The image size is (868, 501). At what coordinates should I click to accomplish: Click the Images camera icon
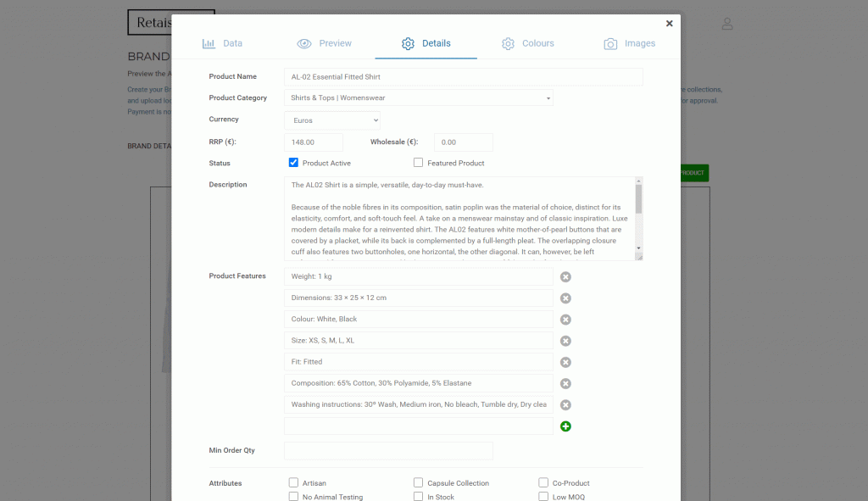[610, 44]
